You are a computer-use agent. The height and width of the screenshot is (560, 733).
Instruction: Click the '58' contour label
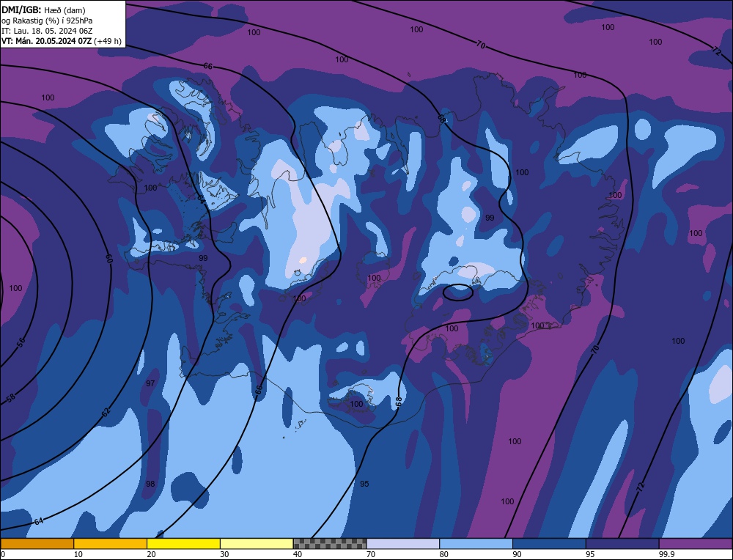click(x=11, y=398)
